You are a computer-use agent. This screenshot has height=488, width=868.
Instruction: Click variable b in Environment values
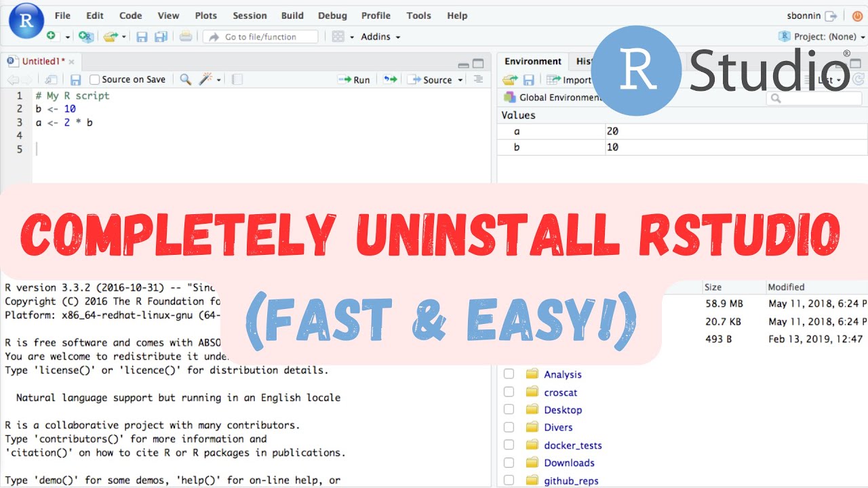517,147
